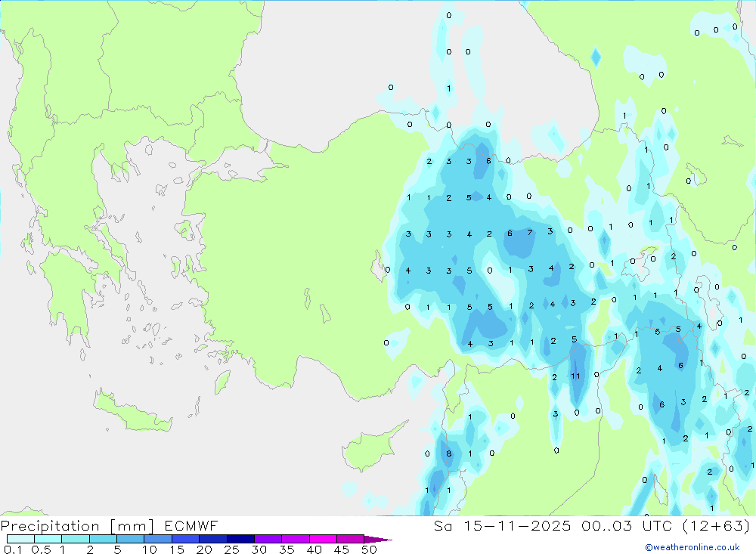This screenshot has height=554, width=756.
Task: Pick the legend swatch between 45 and 50
Action: point(351,539)
